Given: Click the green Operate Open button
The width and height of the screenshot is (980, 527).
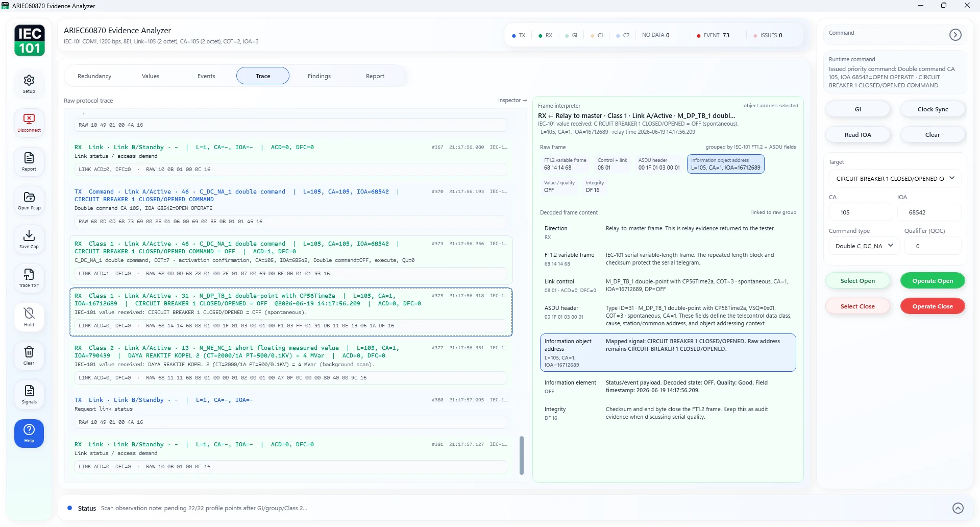Looking at the screenshot, I should coord(933,281).
